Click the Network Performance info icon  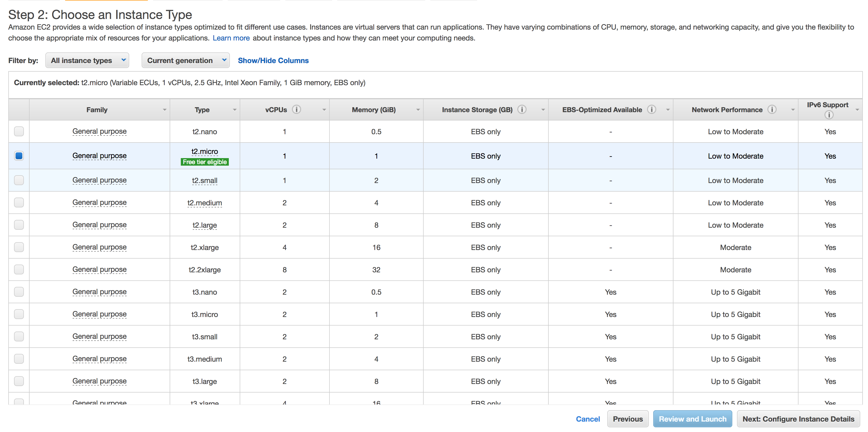(x=772, y=110)
